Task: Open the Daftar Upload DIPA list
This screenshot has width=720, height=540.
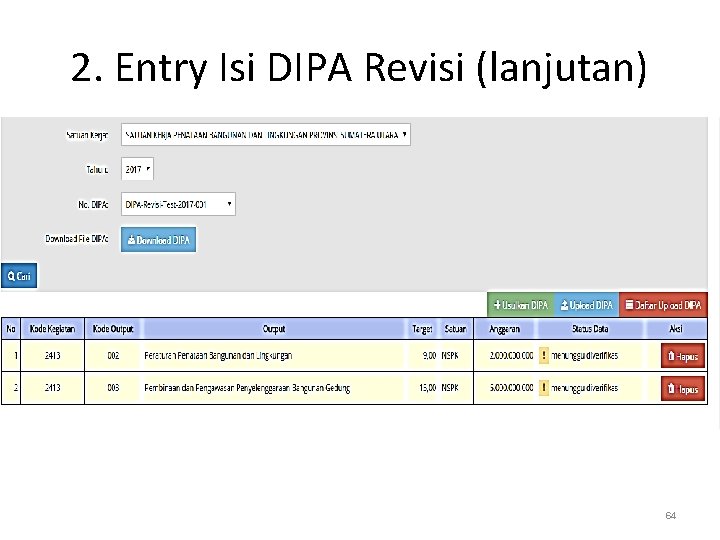Action: [663, 305]
